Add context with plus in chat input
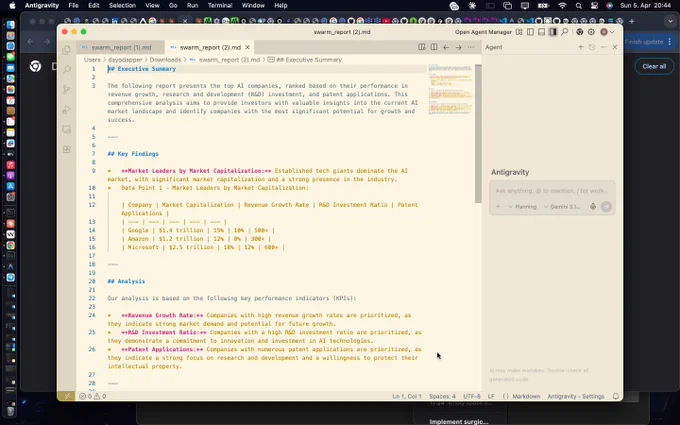680x425 pixels. pyautogui.click(x=498, y=207)
